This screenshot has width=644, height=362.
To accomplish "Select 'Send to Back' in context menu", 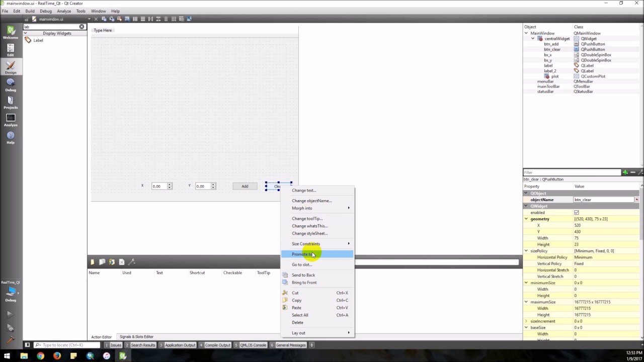I will pyautogui.click(x=303, y=275).
